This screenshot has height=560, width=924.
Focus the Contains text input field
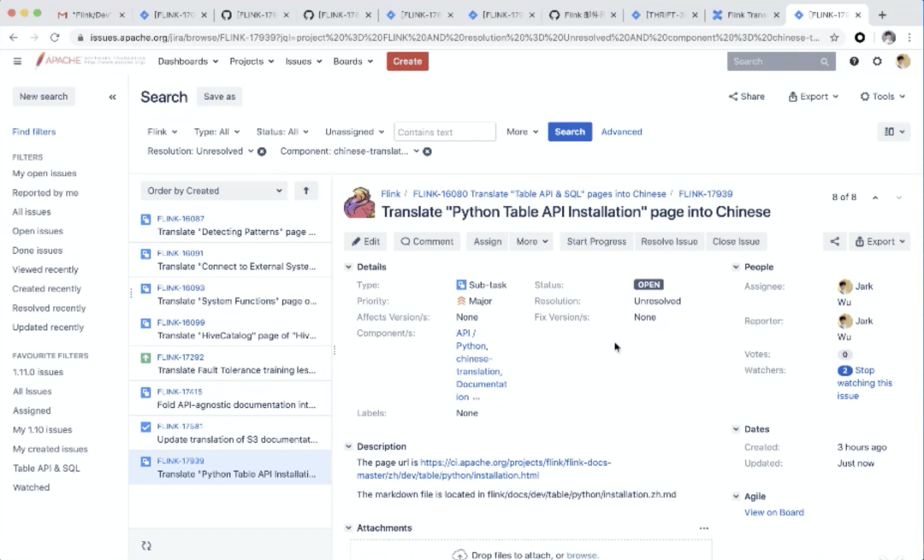(x=445, y=132)
